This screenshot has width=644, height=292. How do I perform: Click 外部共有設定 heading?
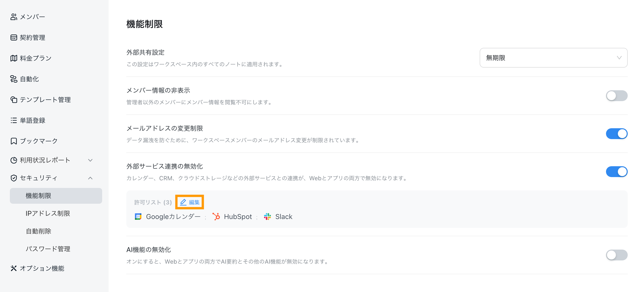click(x=146, y=53)
